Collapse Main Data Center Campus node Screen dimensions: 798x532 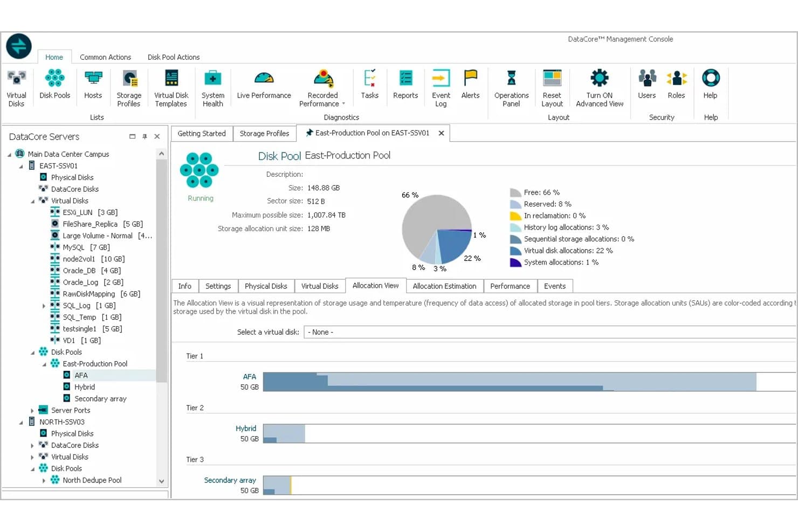(x=9, y=155)
